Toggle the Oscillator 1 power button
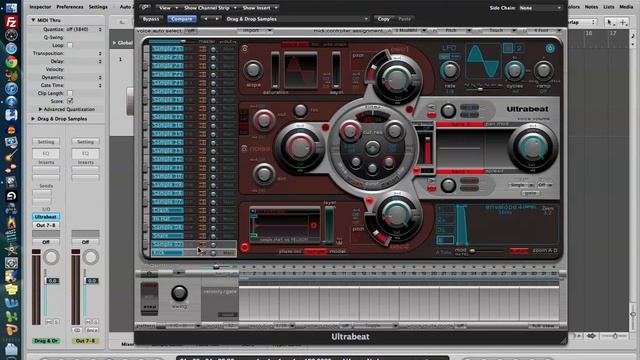640x360 pixels. (x=244, y=49)
